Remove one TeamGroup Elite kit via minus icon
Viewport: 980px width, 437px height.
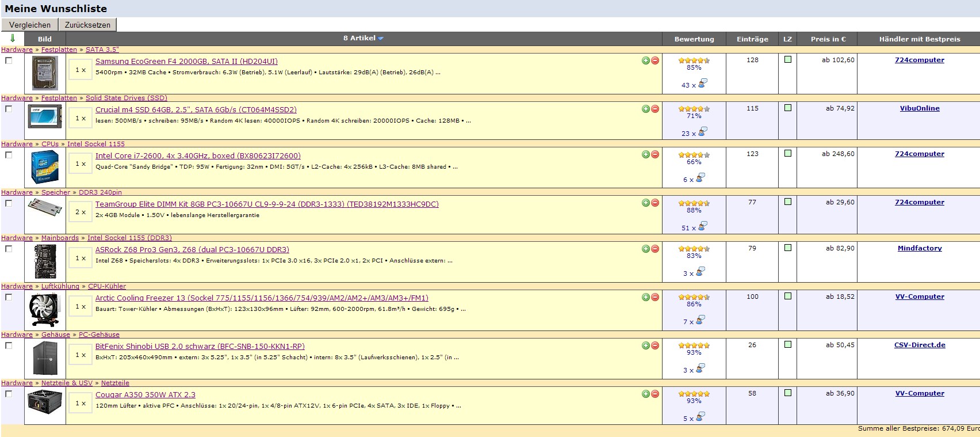(655, 203)
